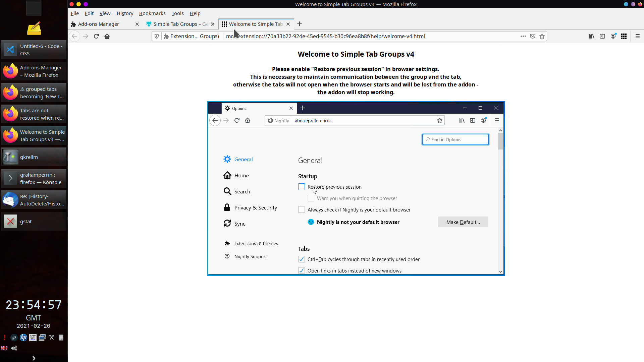Screen dimensions: 644x362
Task: Click the dark swirl tray icon
Action: [x=14, y=338]
